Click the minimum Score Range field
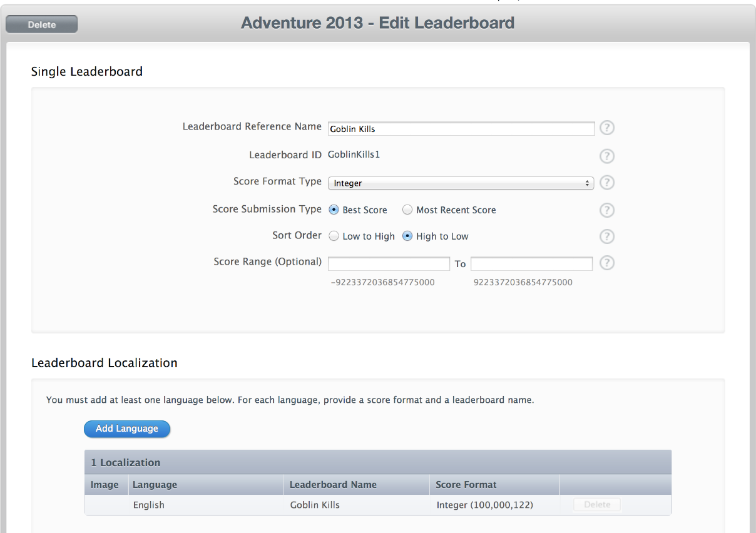The image size is (756, 533). coord(389,263)
